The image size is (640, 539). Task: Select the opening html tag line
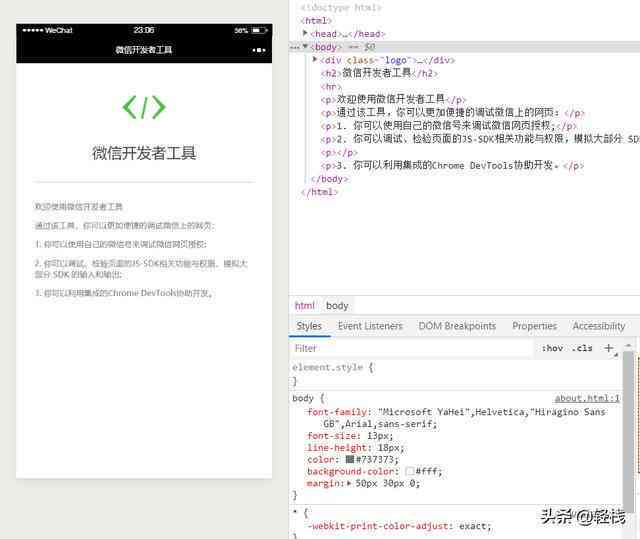click(316, 20)
